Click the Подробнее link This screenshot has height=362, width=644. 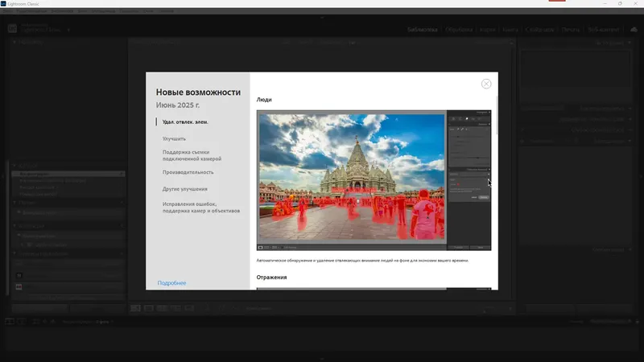(x=171, y=283)
